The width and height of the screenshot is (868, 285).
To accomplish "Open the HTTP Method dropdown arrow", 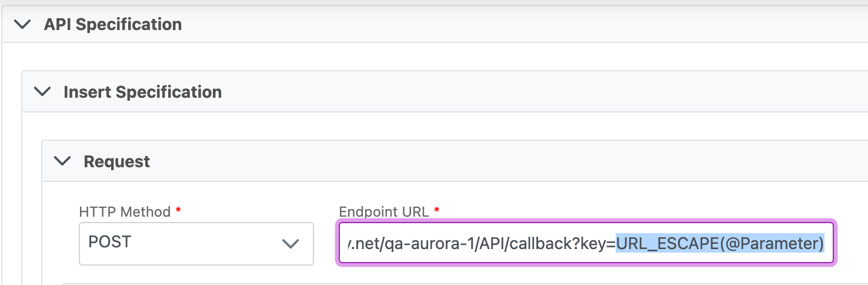I will click(291, 243).
